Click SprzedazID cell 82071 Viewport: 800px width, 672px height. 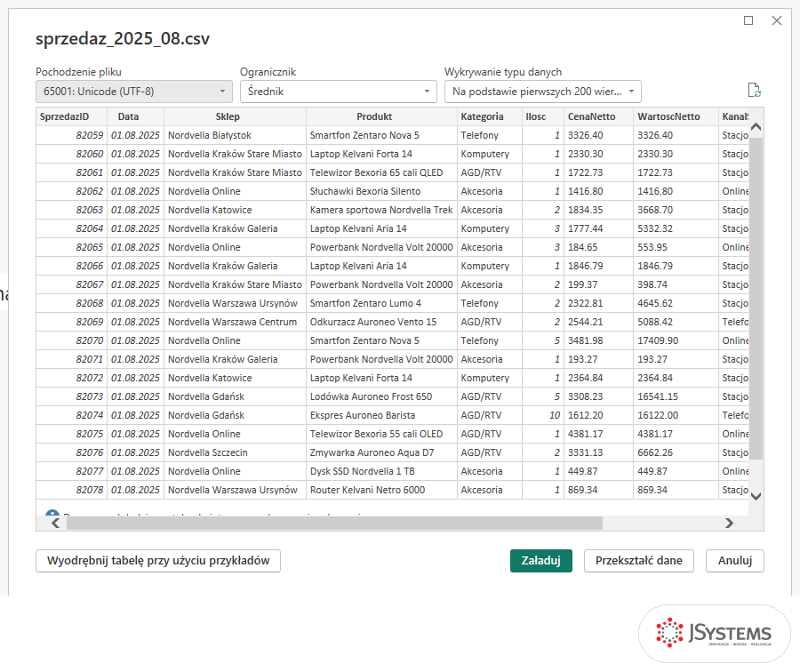[x=71, y=359]
